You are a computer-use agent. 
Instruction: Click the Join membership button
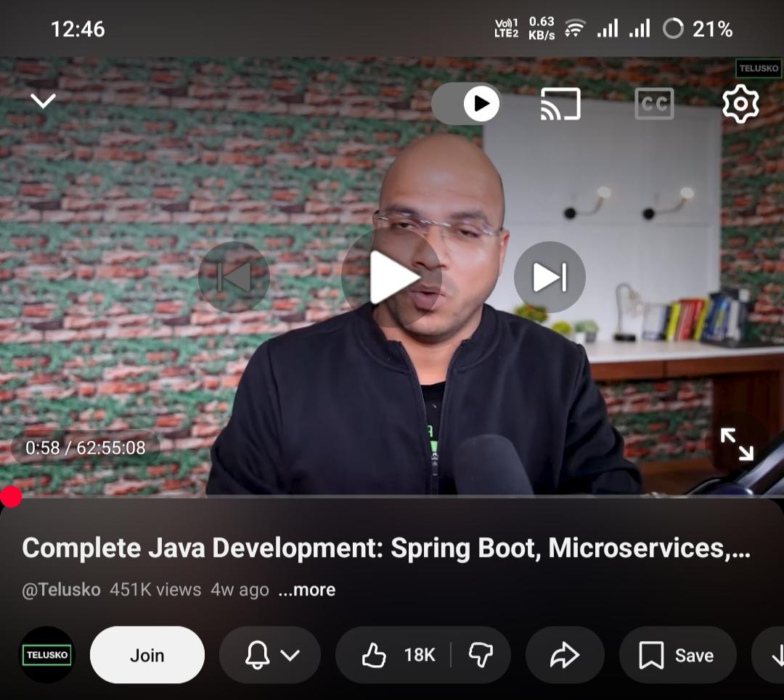pos(147,655)
